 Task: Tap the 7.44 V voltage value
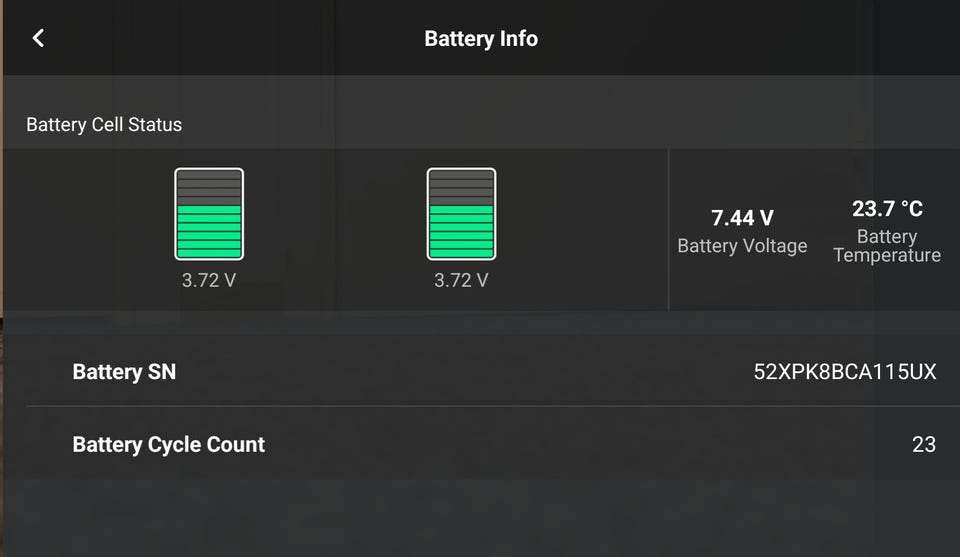742,218
